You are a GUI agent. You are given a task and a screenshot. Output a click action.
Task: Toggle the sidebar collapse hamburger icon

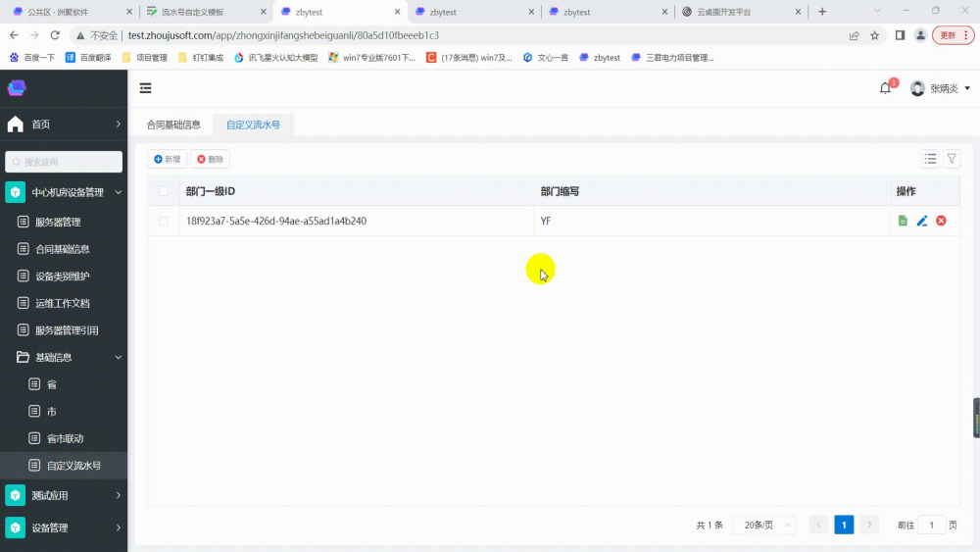(146, 88)
